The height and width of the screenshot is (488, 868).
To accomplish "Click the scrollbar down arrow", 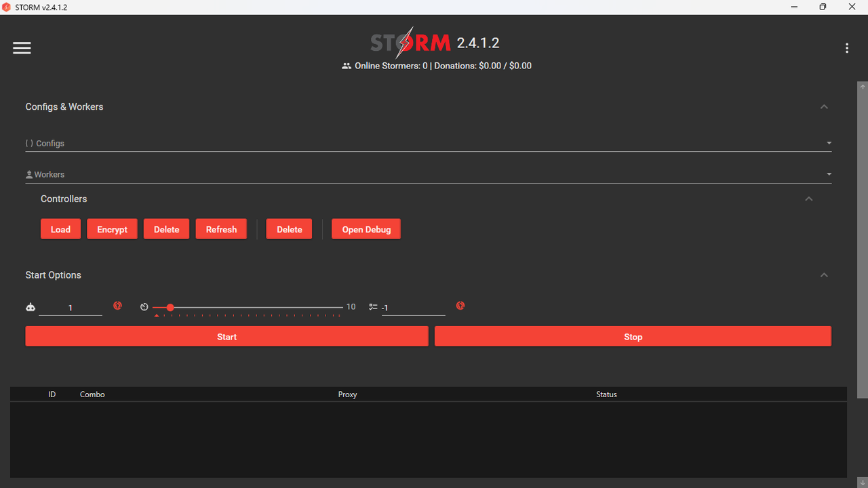I will point(863,482).
